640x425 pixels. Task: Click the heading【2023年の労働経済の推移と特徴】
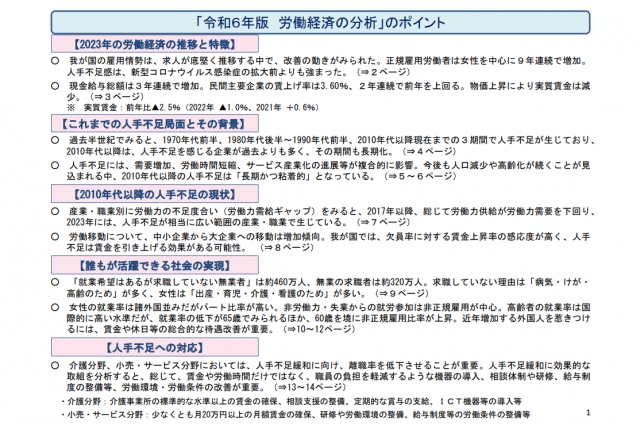(155, 44)
